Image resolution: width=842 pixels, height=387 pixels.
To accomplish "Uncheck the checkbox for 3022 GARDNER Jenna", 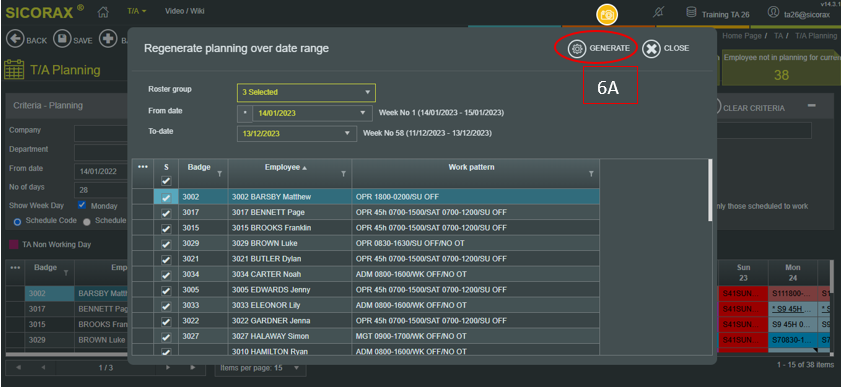I will [166, 321].
